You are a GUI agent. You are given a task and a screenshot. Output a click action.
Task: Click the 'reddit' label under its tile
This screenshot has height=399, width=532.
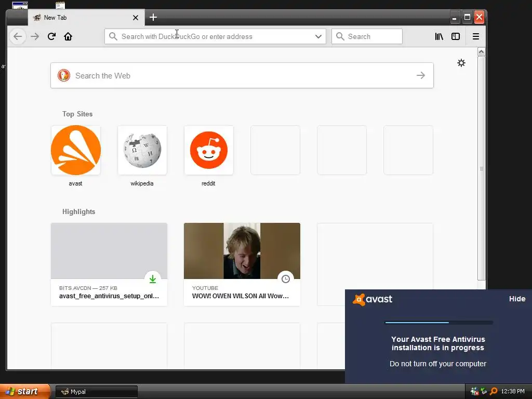208,183
